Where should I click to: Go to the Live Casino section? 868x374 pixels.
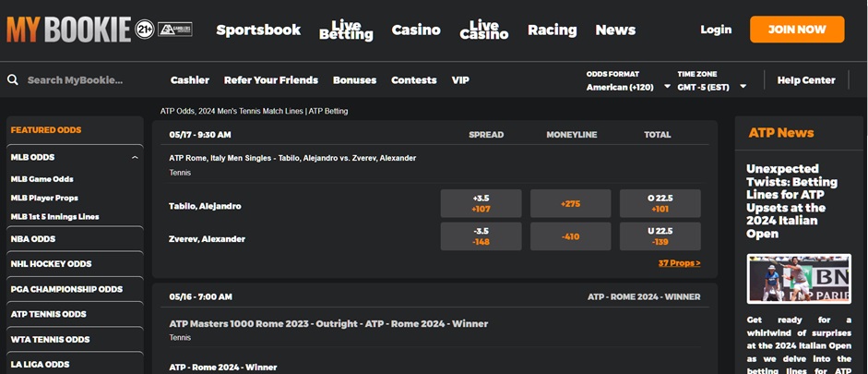483,30
